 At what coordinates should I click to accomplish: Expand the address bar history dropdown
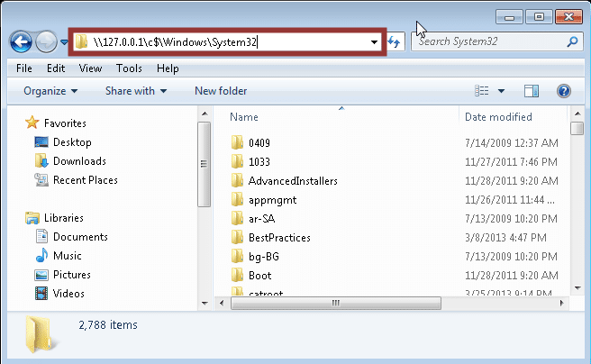(374, 42)
